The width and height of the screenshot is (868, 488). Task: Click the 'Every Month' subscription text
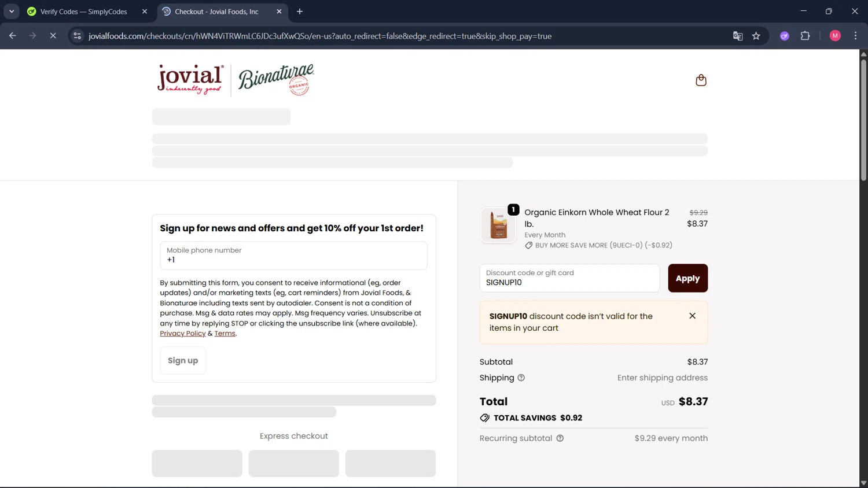click(x=545, y=235)
